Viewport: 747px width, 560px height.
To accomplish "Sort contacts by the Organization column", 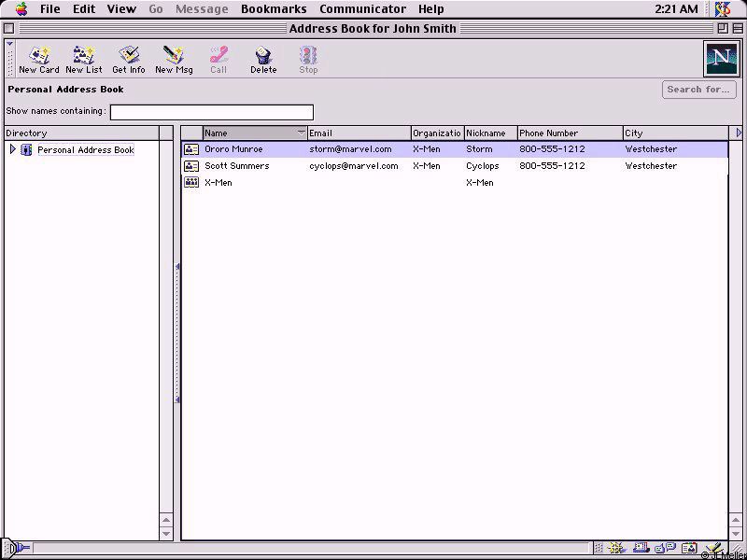I will pos(437,133).
